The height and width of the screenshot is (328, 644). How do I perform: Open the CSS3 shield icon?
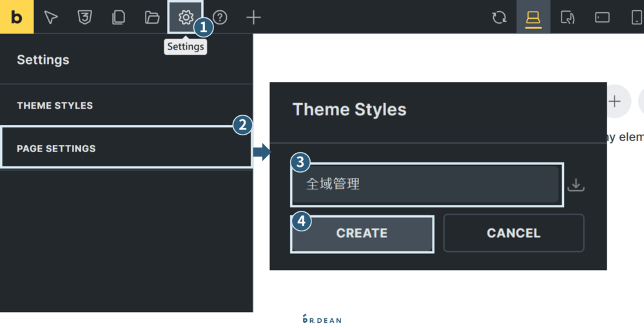(84, 17)
